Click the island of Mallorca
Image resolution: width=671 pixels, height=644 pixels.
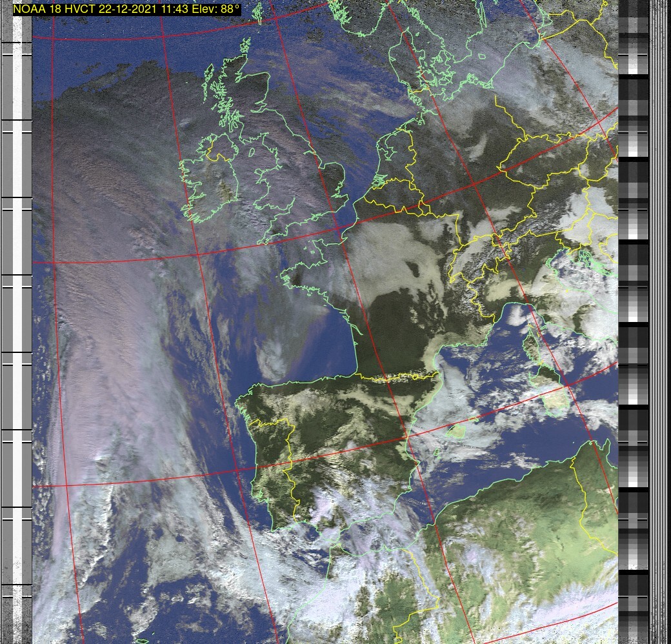[x=457, y=430]
